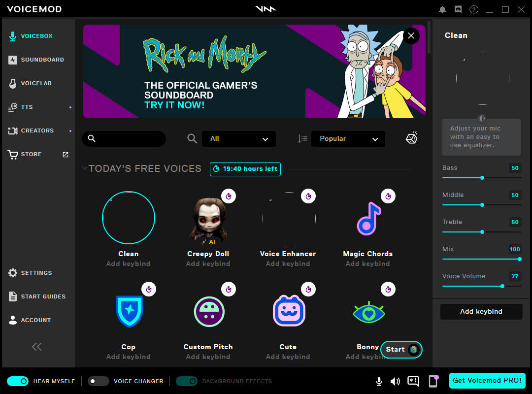Select the Creepy Doll voice
The image size is (532, 394).
[208, 220]
